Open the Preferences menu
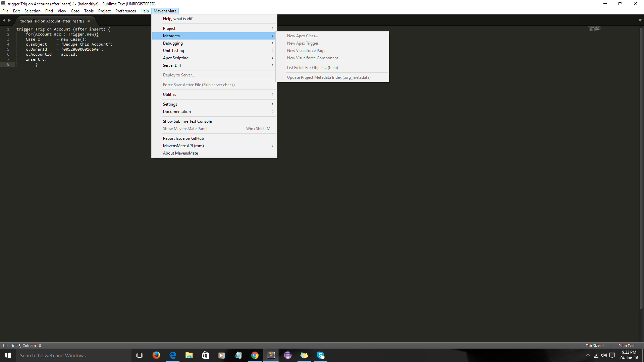The image size is (644, 362). tap(125, 11)
